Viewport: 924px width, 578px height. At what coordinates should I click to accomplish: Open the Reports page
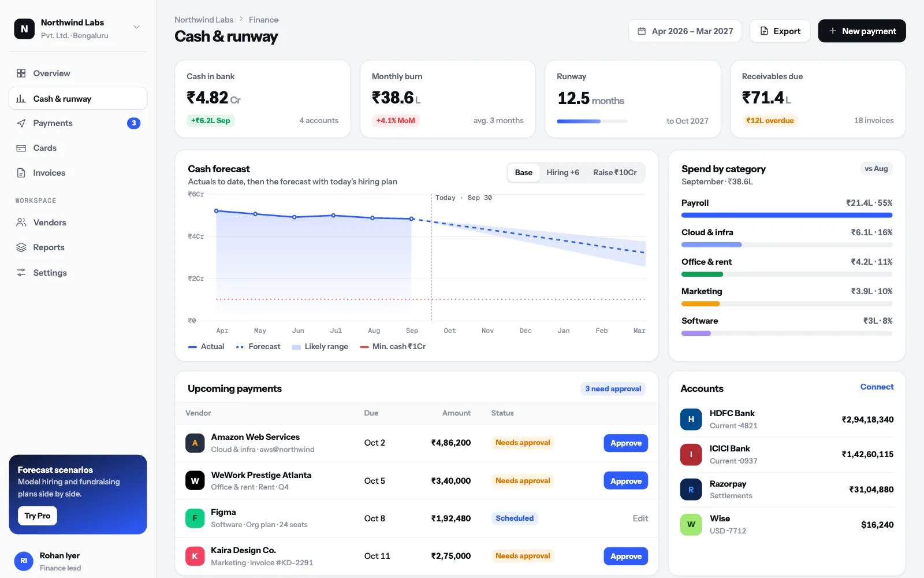78,247
